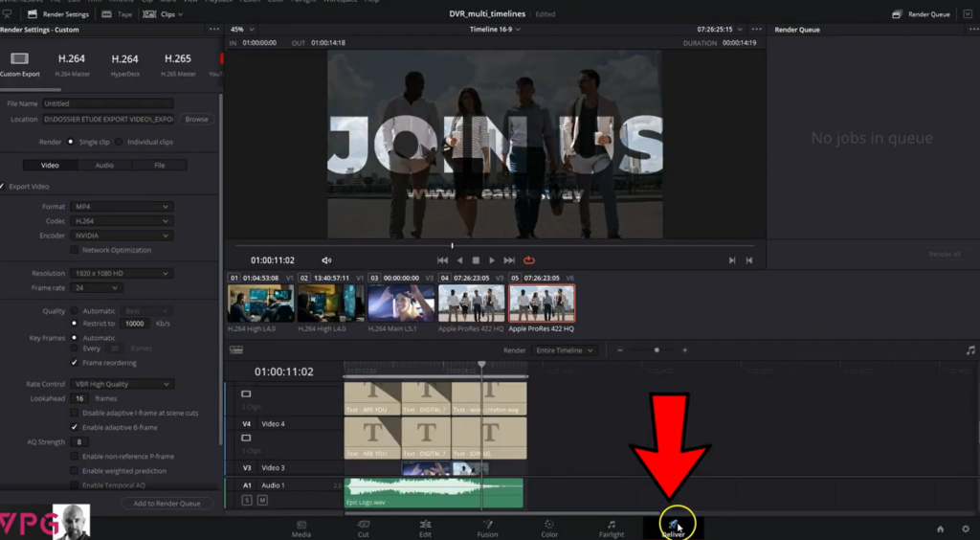This screenshot has width=980, height=540.
Task: Select the Individual clips radio button
Action: click(119, 142)
